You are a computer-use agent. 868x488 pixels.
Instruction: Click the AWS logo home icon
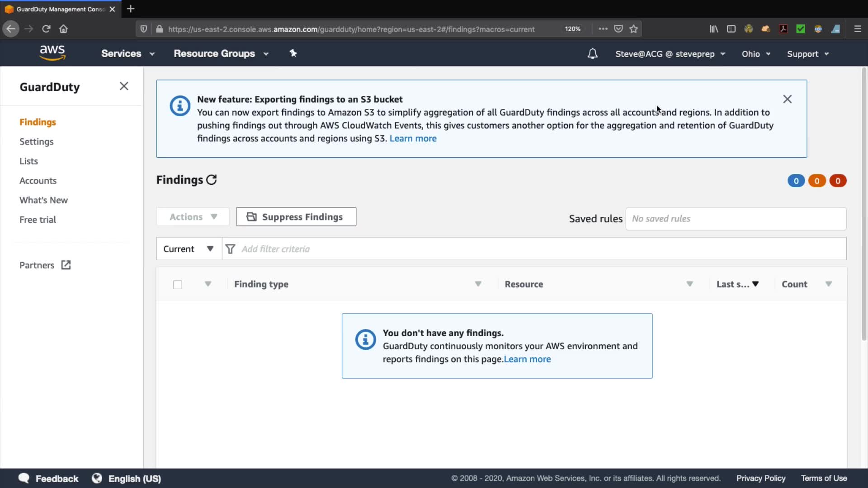coord(52,53)
